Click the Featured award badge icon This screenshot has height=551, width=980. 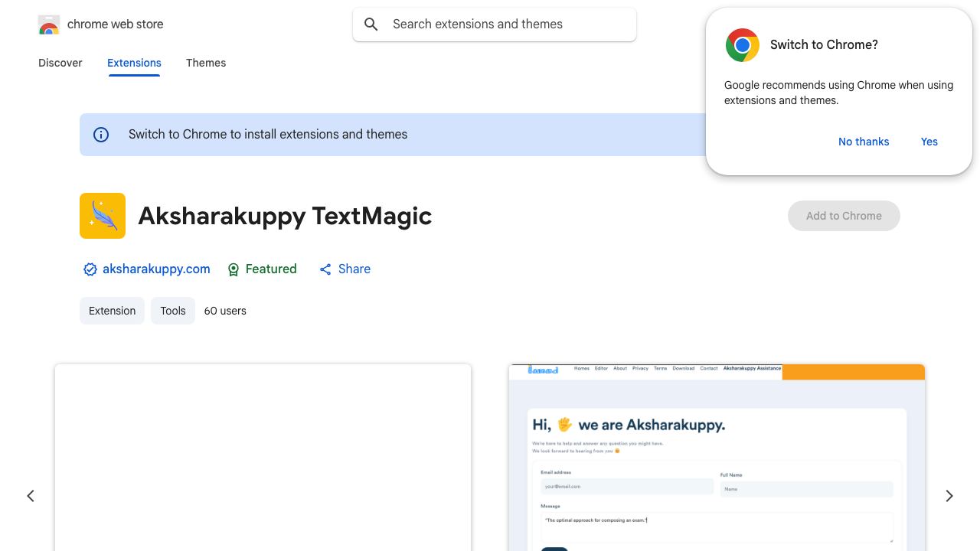(x=234, y=269)
